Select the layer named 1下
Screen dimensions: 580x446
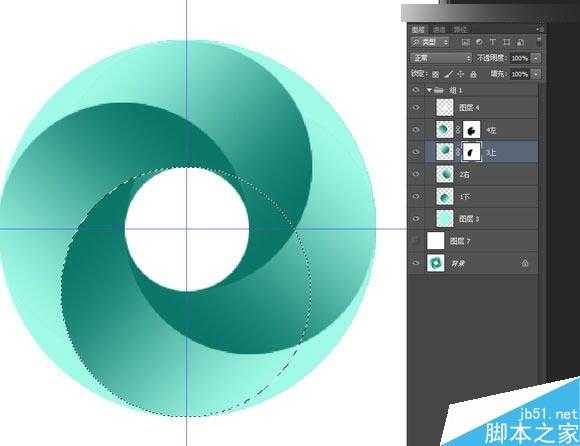click(465, 196)
